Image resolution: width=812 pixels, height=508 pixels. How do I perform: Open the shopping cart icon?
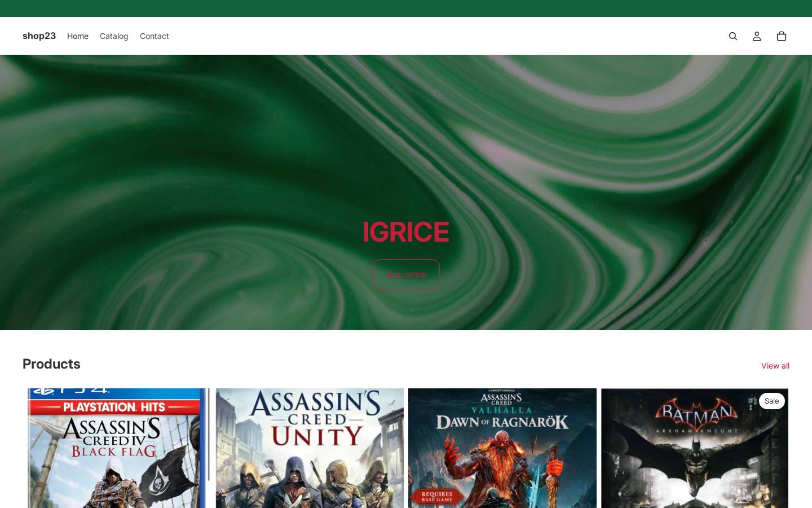click(x=782, y=36)
